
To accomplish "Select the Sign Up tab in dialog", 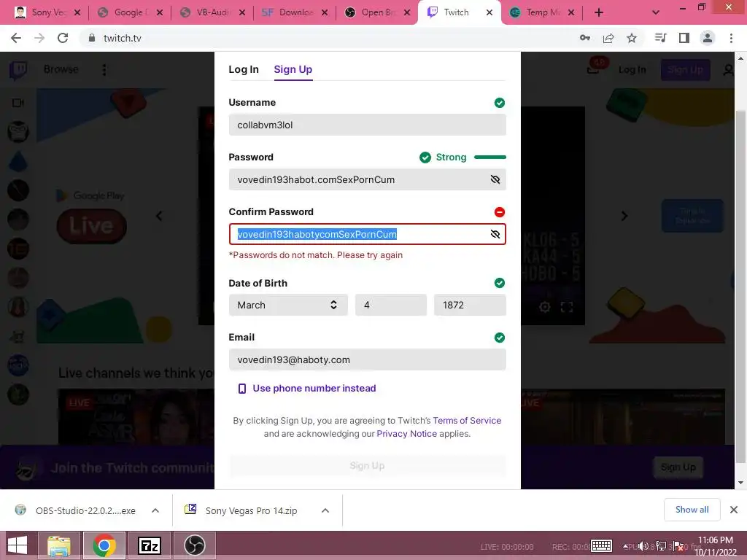I will (293, 69).
